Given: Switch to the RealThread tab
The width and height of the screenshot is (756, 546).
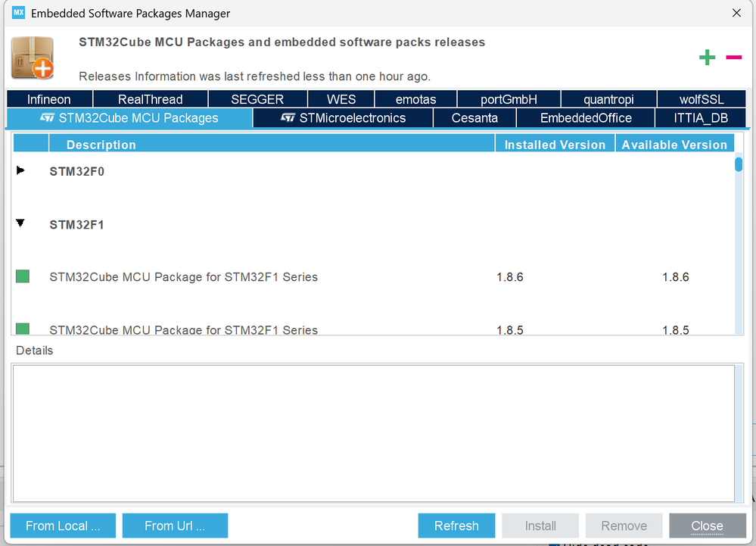Looking at the screenshot, I should (x=151, y=99).
